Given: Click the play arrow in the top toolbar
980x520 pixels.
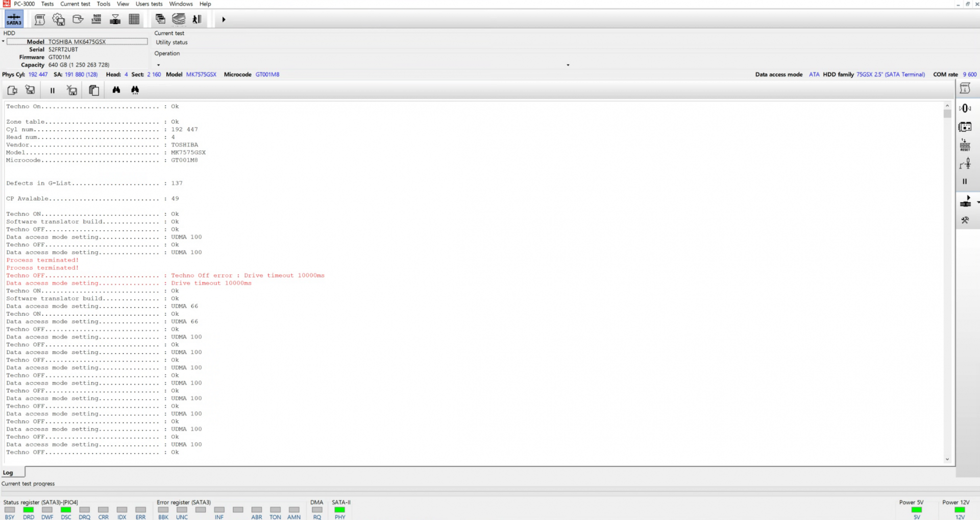Looking at the screenshot, I should pyautogui.click(x=224, y=19).
